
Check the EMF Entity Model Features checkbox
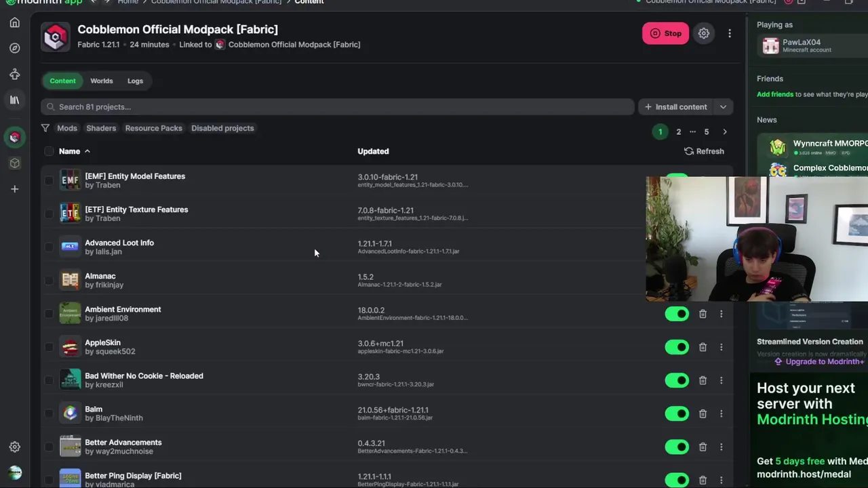(x=49, y=180)
